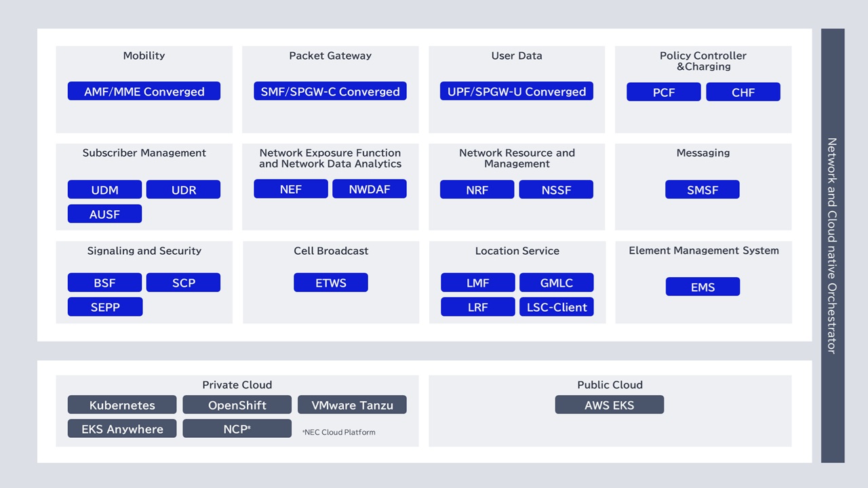Click the NSSF block

(x=556, y=190)
